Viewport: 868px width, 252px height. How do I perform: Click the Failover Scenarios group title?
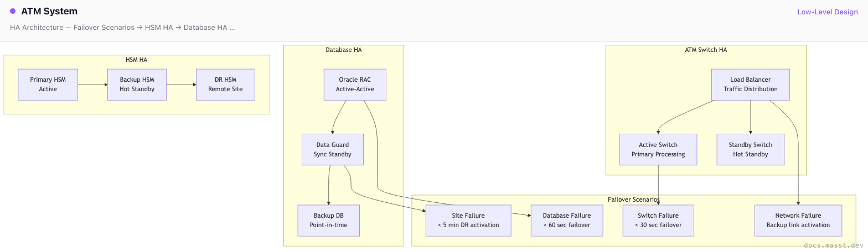(x=634, y=200)
